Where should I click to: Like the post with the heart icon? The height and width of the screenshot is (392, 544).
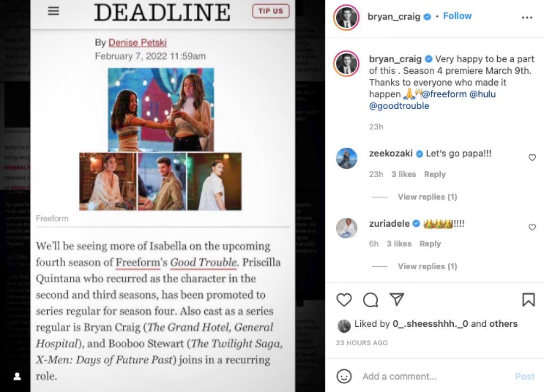tap(344, 300)
